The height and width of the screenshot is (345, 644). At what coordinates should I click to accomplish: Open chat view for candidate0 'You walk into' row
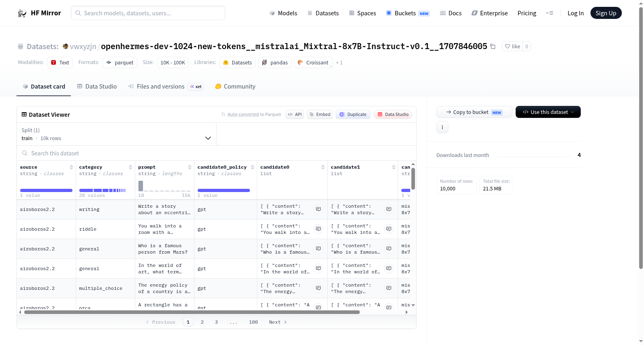[x=318, y=229]
